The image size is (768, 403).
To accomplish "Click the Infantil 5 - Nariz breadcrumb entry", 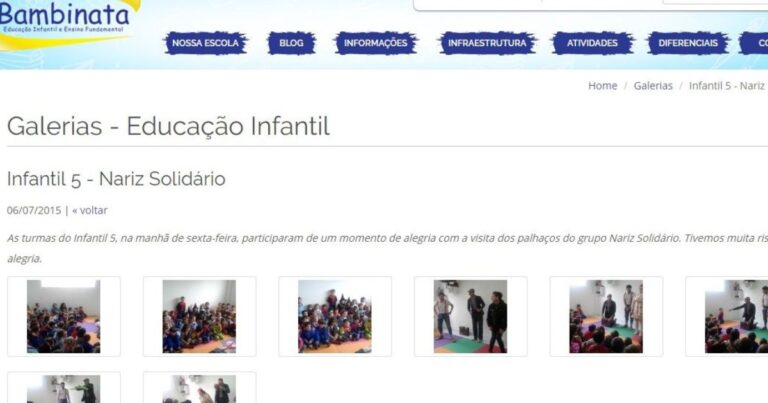I will coord(727,86).
